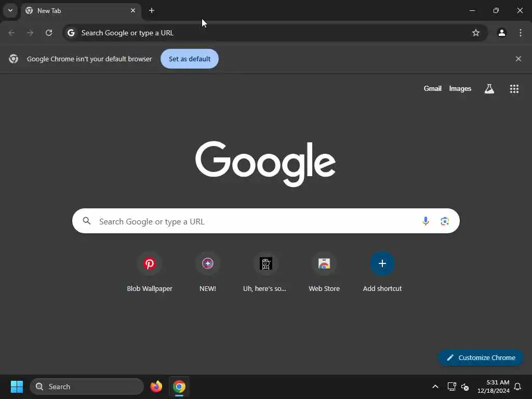
Task: Open network status tray icon
Action: 451,387
